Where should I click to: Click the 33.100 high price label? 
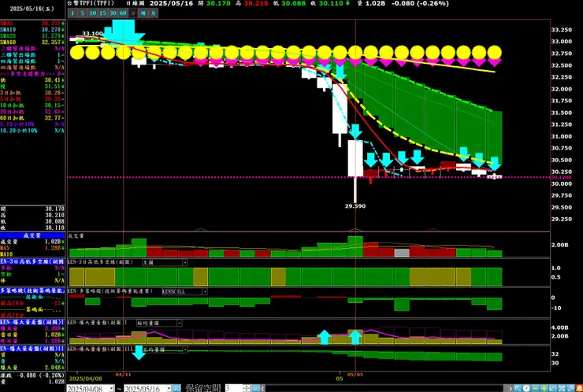(x=92, y=33)
